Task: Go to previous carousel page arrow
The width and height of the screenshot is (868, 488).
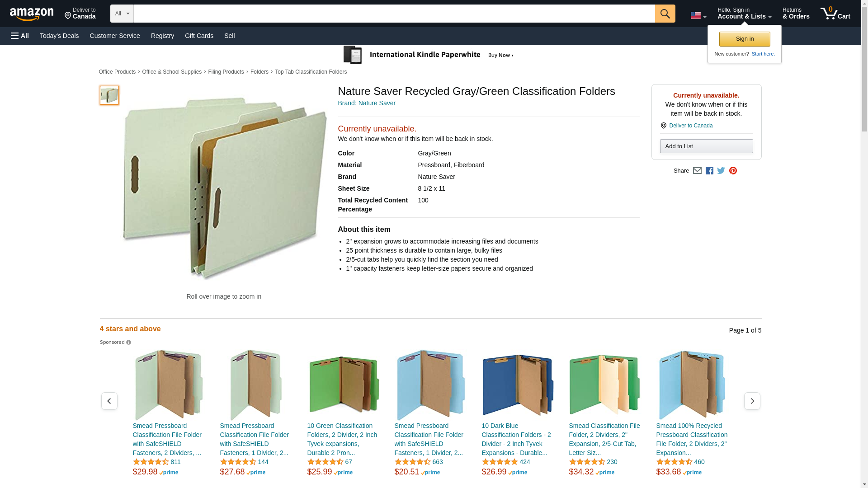Action: point(109,401)
